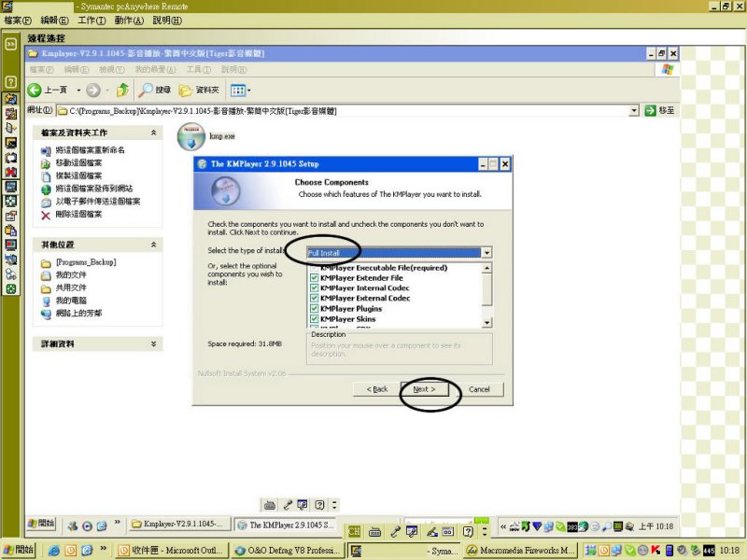The image size is (747, 560).
Task: Open Explorer 我的最愛(A) menu
Action: 155,69
